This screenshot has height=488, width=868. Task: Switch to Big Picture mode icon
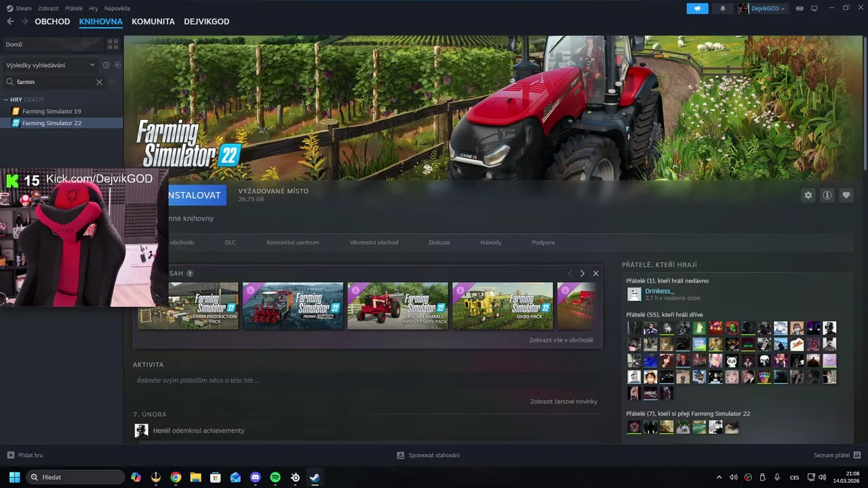(x=814, y=8)
